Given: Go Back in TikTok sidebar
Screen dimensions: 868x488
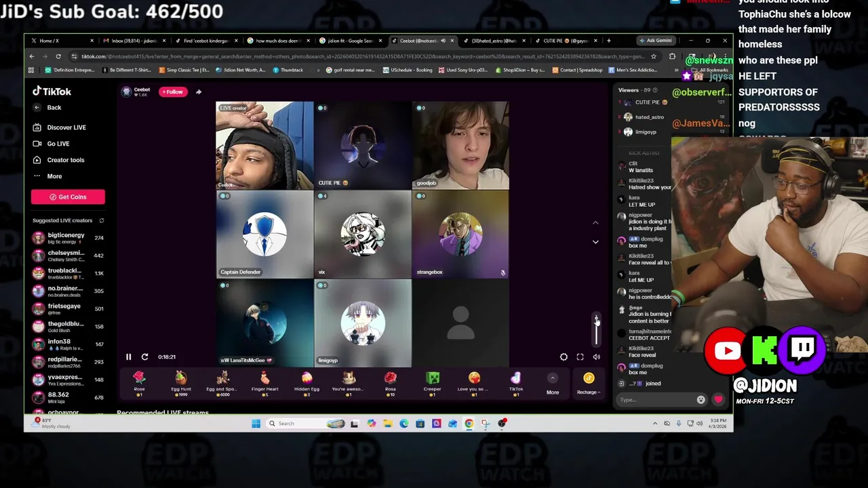Looking at the screenshot, I should 48,108.
